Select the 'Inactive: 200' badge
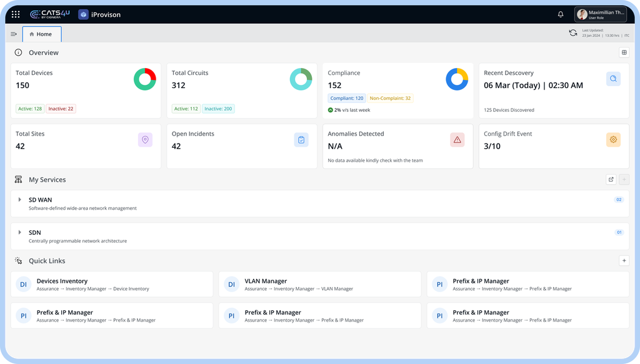 (x=218, y=109)
